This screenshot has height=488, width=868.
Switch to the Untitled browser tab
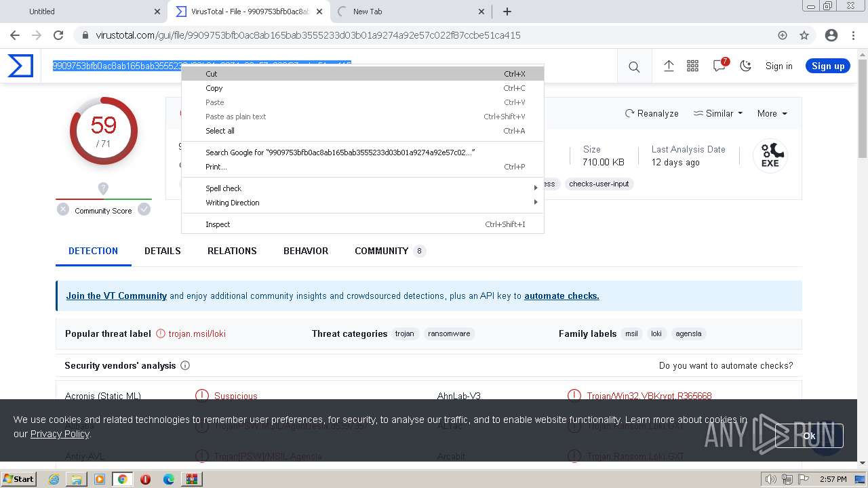[x=83, y=12]
